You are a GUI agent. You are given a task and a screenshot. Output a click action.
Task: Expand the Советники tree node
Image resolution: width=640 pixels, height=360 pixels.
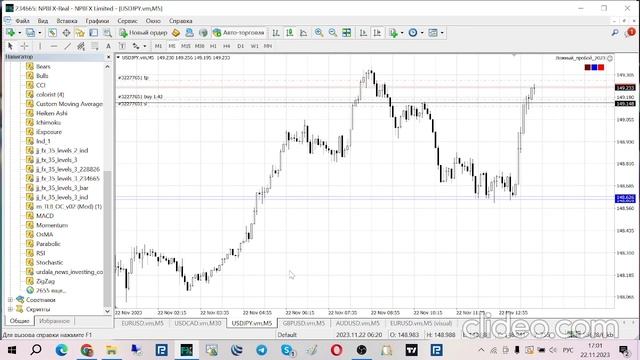[x=10, y=300]
